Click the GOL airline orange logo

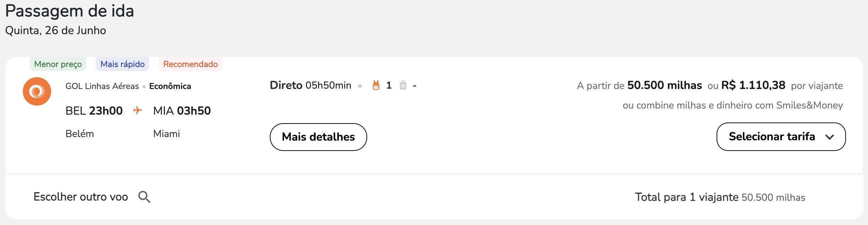[x=37, y=91]
